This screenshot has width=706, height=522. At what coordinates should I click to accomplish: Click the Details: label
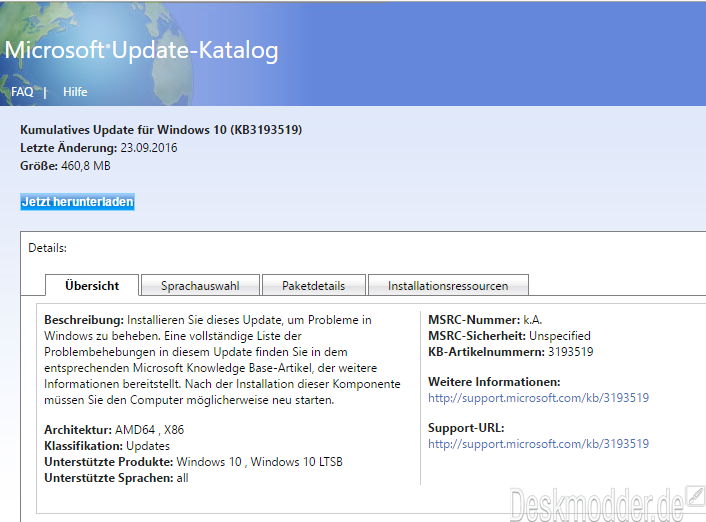pos(47,248)
